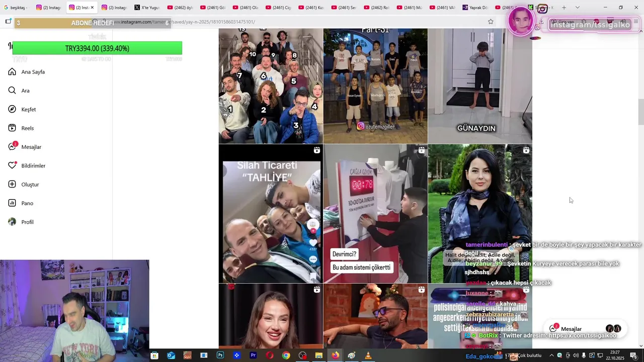Image resolution: width=644 pixels, height=362 pixels.
Task: Open the ozutemizgiller kids reel
Action: 375,86
